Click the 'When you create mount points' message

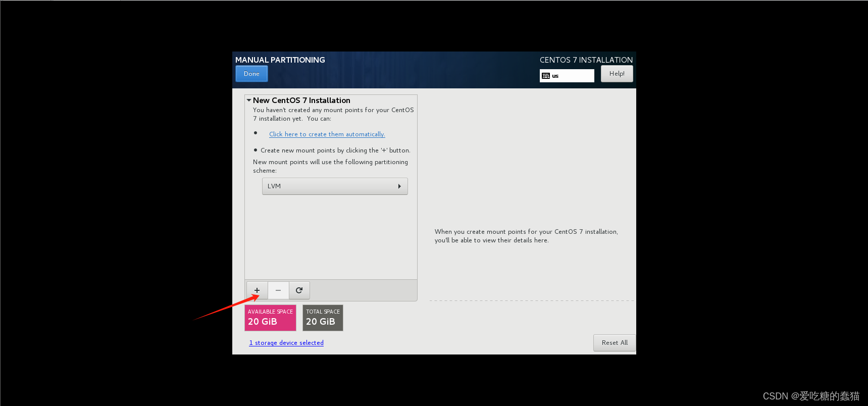[526, 236]
